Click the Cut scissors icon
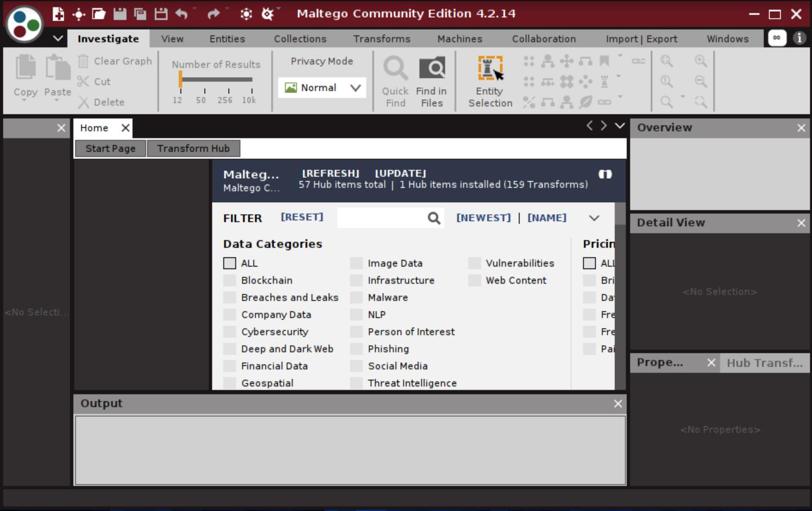 (83, 81)
